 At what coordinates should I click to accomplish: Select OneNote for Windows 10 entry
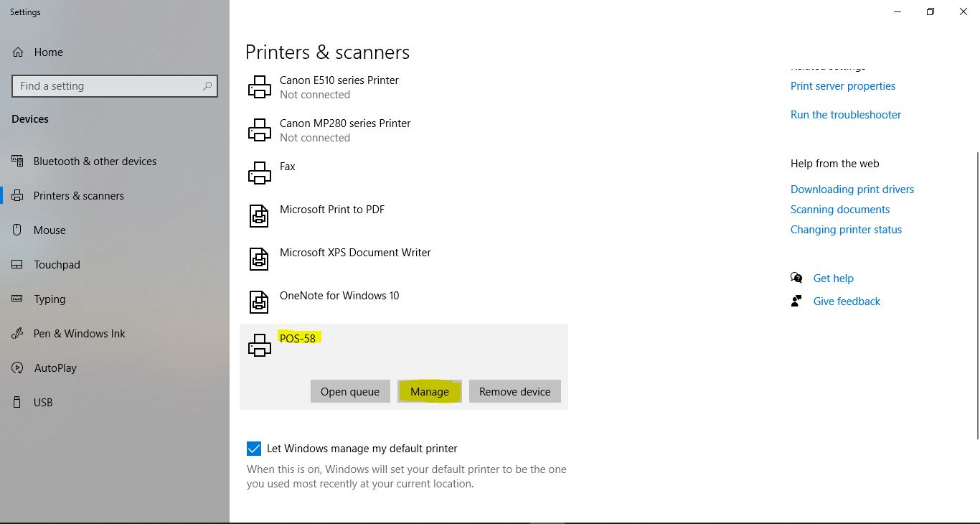(x=404, y=302)
